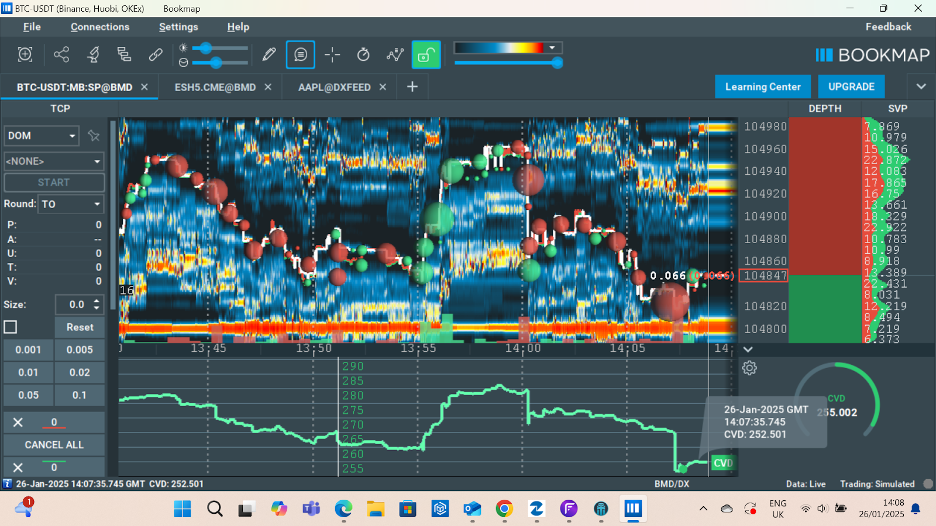This screenshot has width=936, height=526.
Task: Click the share icon in toolbar
Action: (61, 54)
